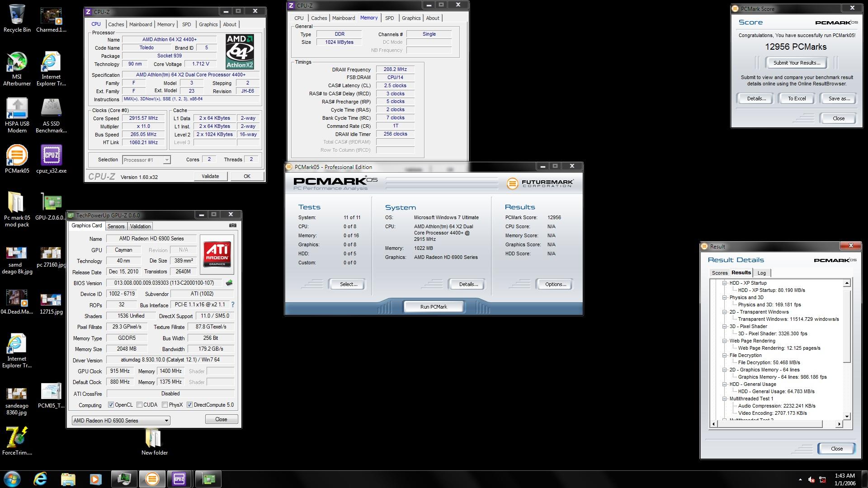868x488 pixels.
Task: Open the Windows Media Player taskbar icon
Action: pyautogui.click(x=95, y=479)
